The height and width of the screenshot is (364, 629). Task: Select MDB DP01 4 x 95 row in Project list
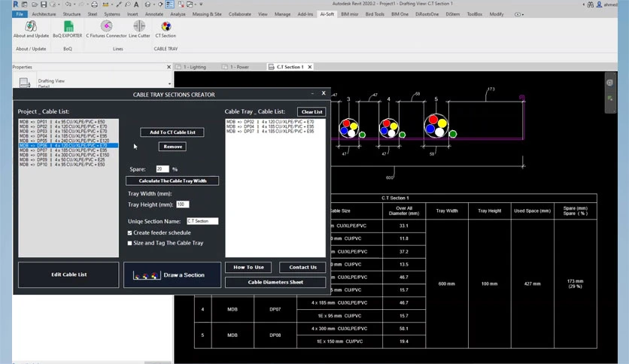tap(68, 122)
